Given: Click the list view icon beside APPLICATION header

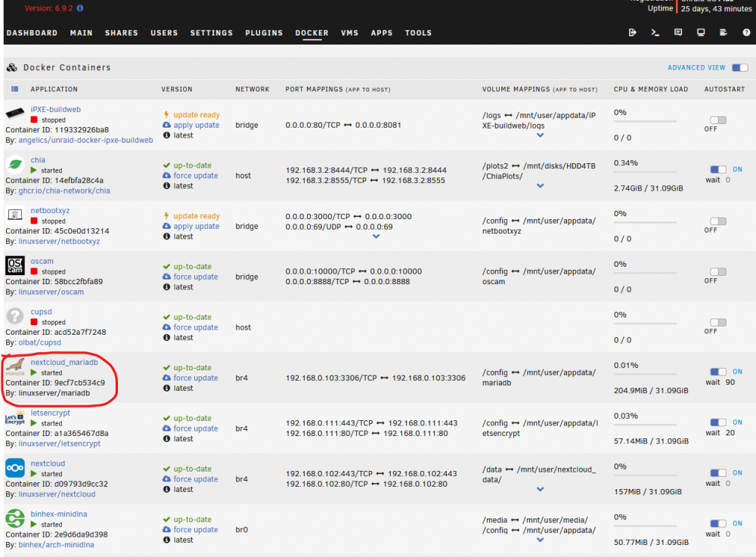Looking at the screenshot, I should point(15,88).
